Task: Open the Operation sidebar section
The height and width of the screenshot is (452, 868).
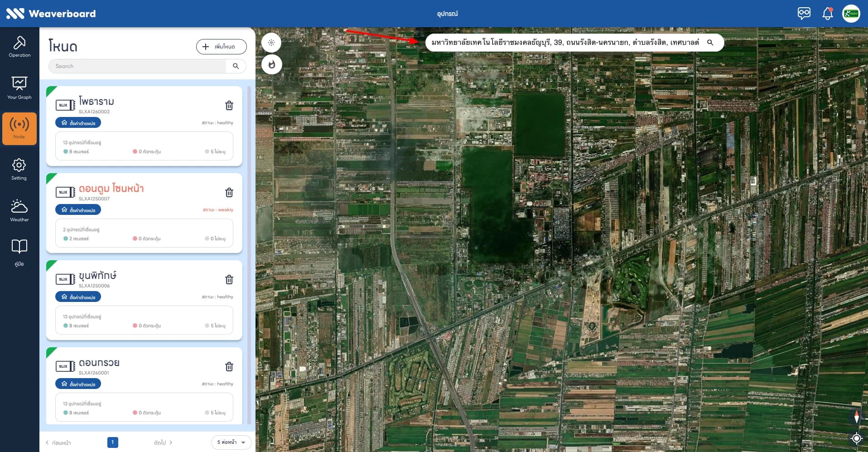Action: coord(19,46)
